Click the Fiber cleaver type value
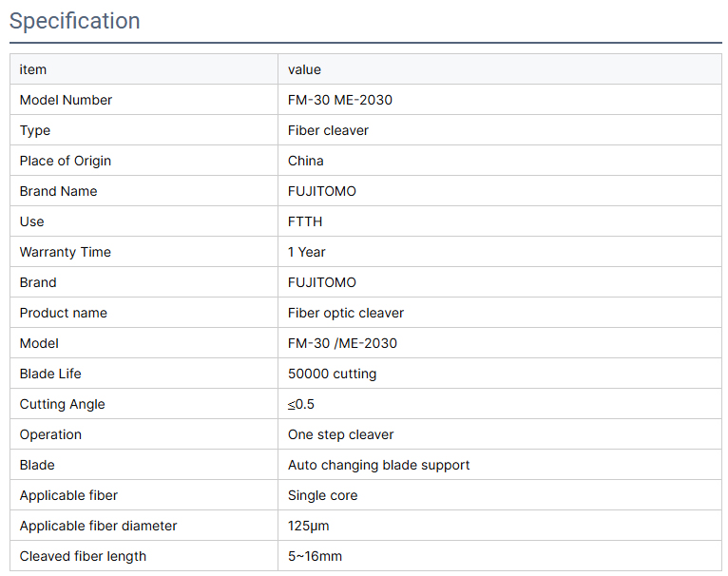 328,130
